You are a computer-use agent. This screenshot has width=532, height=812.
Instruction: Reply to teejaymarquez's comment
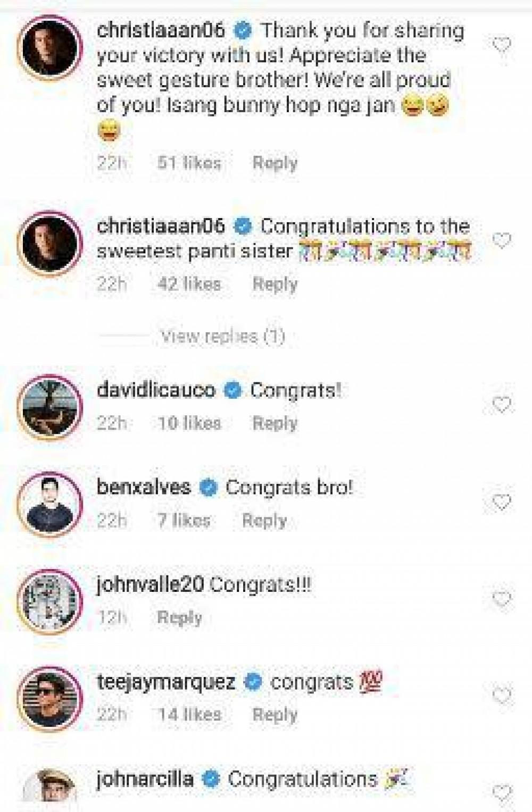(275, 715)
